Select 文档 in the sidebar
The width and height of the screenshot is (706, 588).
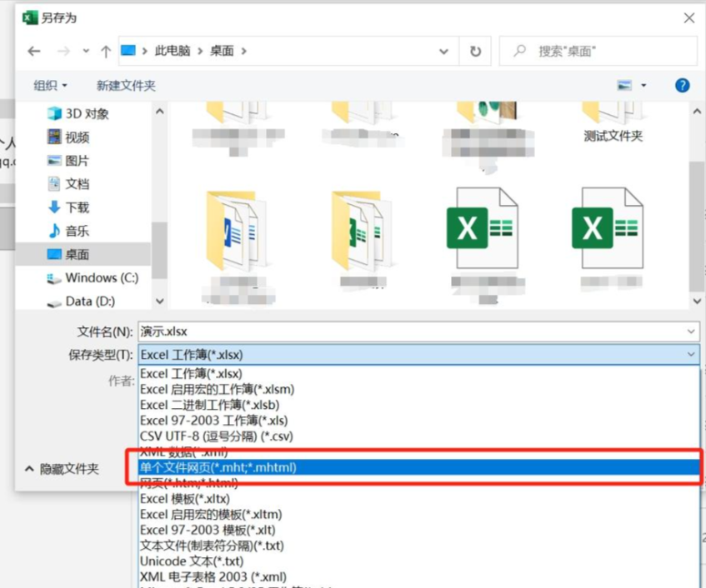tap(69, 184)
